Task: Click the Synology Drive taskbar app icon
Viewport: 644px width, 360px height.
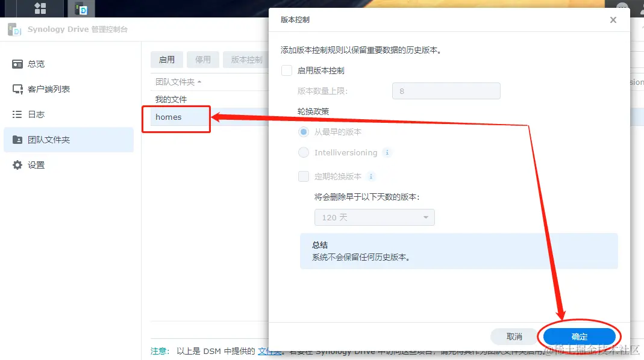Action: pyautogui.click(x=81, y=8)
